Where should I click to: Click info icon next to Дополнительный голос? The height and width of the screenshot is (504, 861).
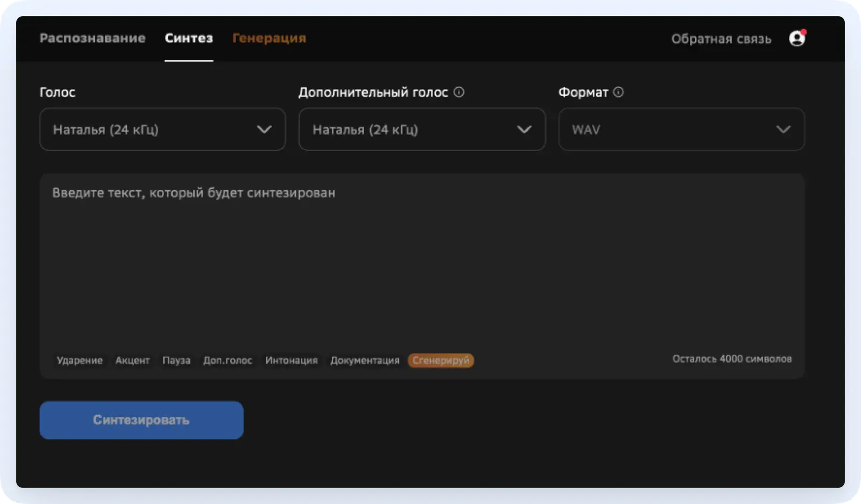tap(458, 92)
